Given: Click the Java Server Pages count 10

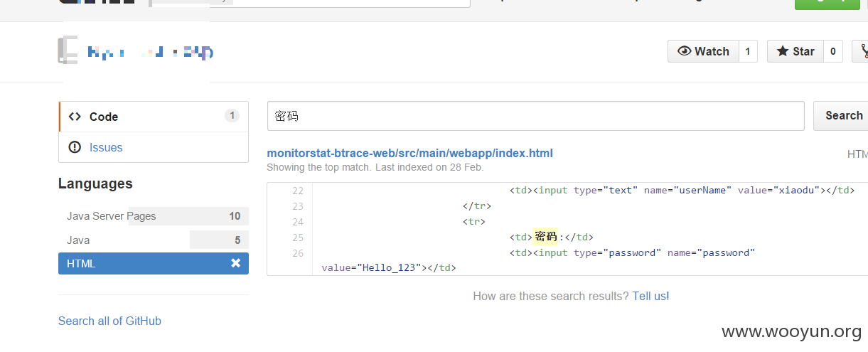Looking at the screenshot, I should point(235,216).
